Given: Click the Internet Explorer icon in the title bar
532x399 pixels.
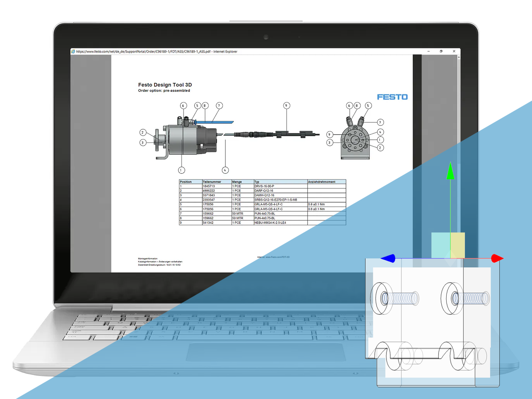Looking at the screenshot, I should (x=73, y=51).
